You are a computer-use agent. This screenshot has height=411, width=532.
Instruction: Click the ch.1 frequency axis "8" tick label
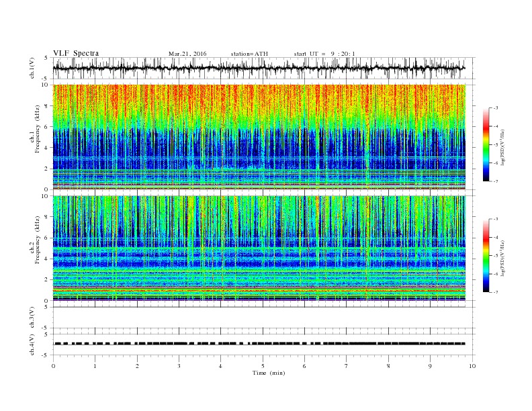46,106
